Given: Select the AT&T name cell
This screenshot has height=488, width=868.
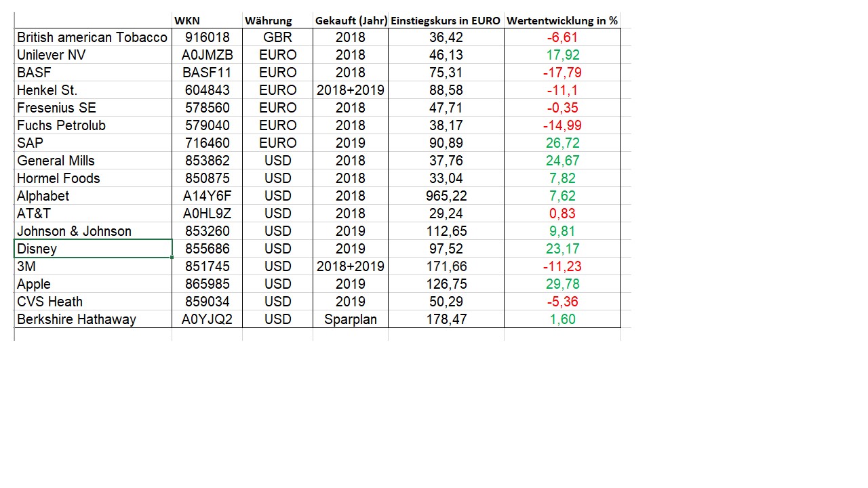Looking at the screenshot, I should pyautogui.click(x=93, y=213).
